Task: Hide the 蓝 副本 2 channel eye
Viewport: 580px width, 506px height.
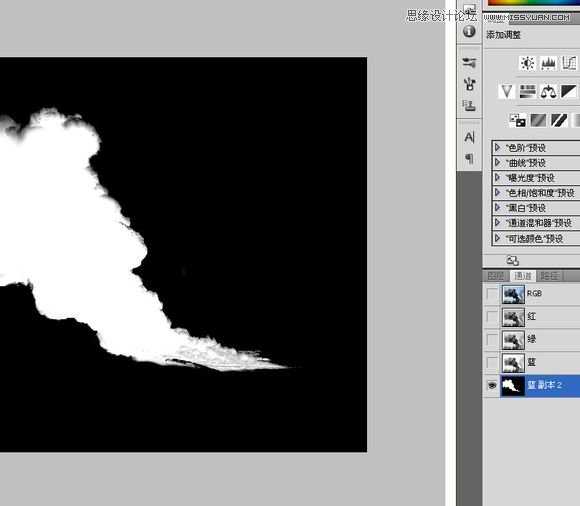Action: coord(492,385)
